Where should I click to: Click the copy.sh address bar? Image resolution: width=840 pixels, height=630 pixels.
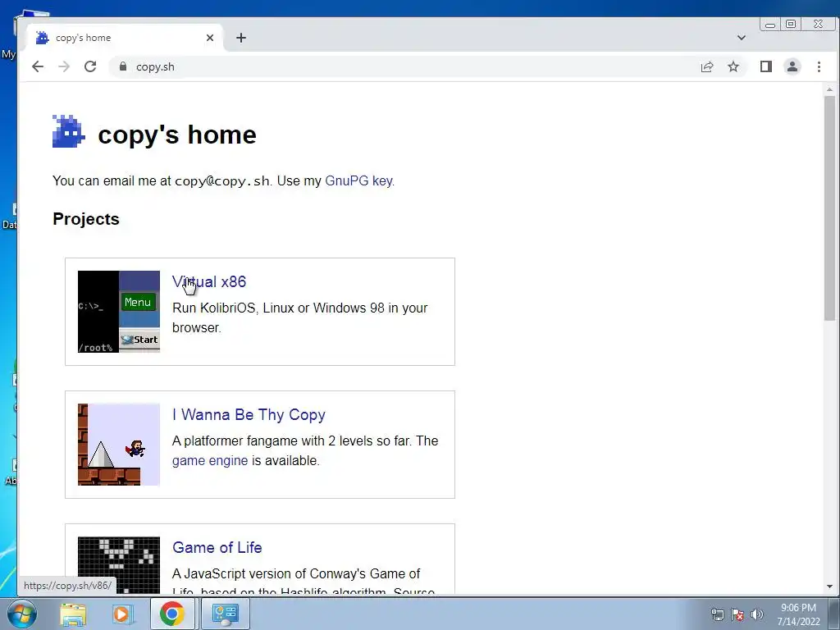(402, 66)
